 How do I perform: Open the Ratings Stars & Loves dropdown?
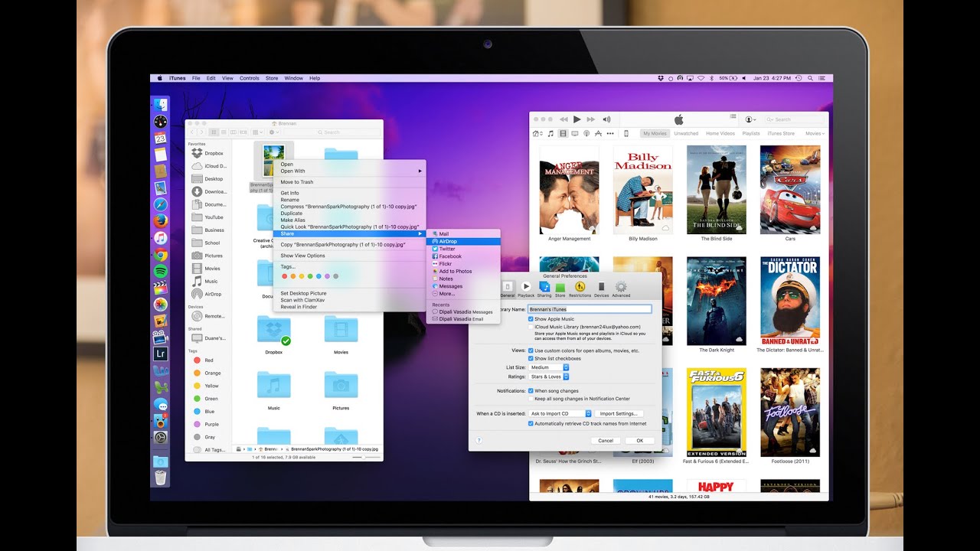(549, 377)
